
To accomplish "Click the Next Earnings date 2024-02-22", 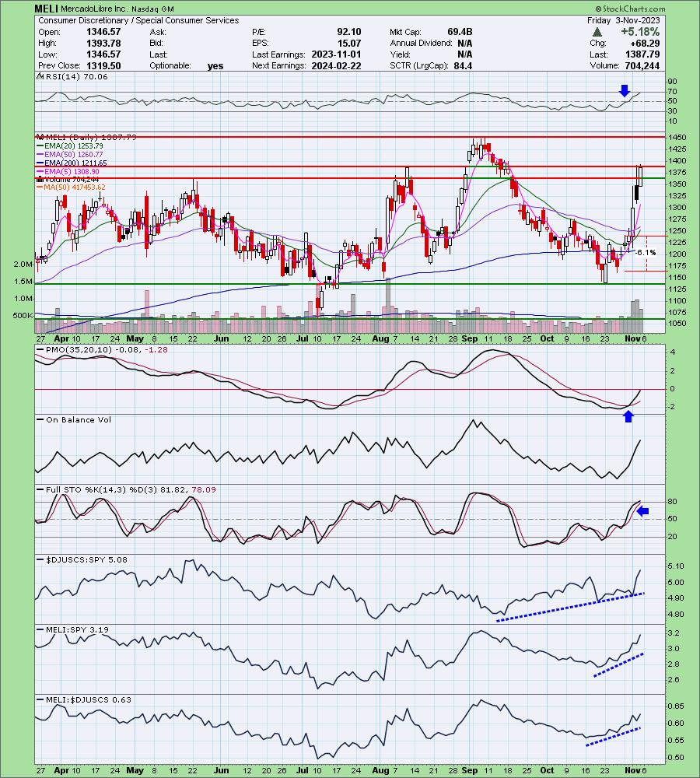I will point(336,66).
